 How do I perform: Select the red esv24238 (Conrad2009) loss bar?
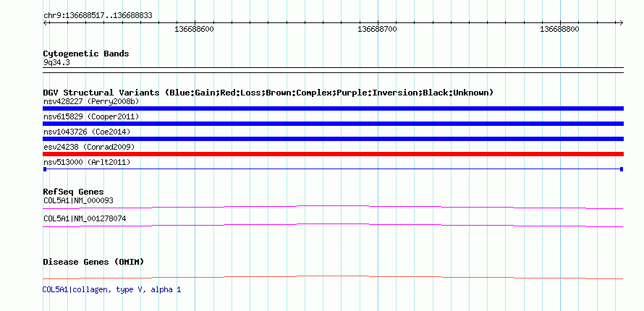[333, 154]
